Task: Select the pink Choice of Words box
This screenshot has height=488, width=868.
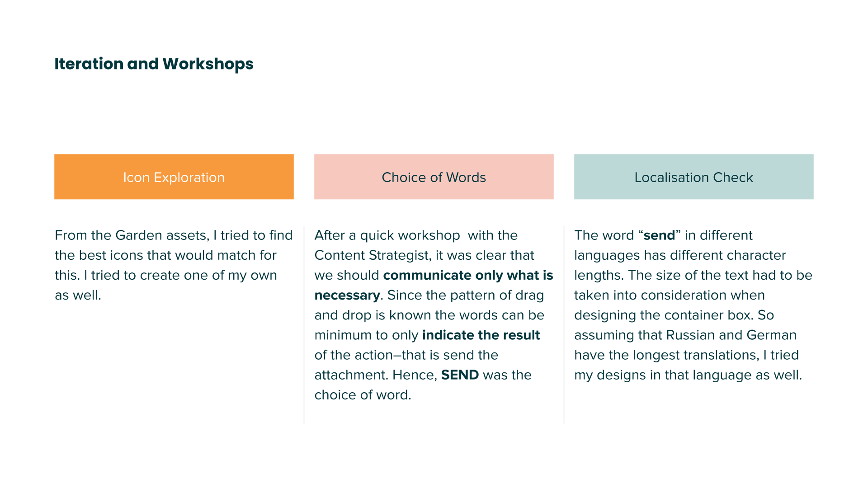Action: click(434, 177)
